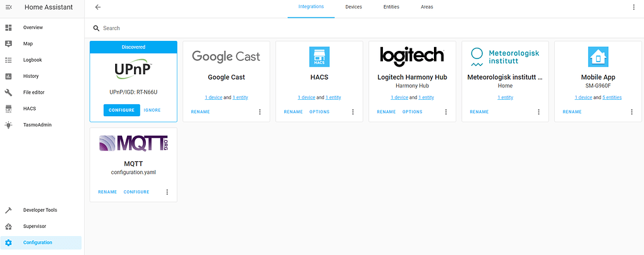Viewport: 644px width, 255px height.
Task: Click the Google Cast logo
Action: [226, 56]
